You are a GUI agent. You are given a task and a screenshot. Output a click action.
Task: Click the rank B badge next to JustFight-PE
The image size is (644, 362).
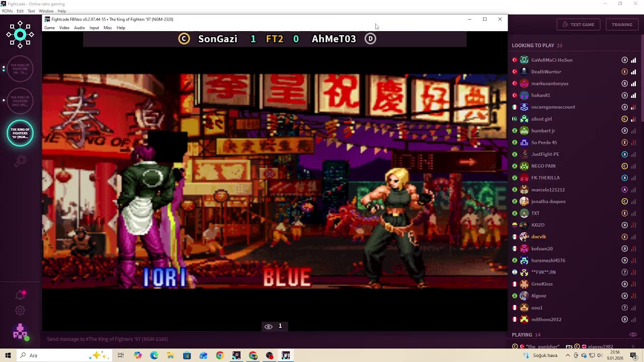[x=624, y=154]
